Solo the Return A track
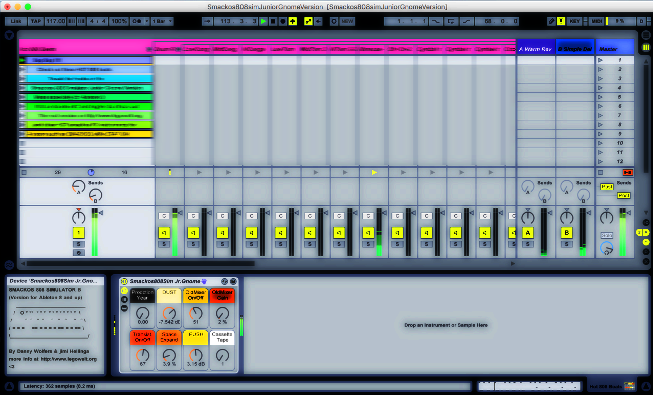This screenshot has width=653, height=395. tap(528, 244)
